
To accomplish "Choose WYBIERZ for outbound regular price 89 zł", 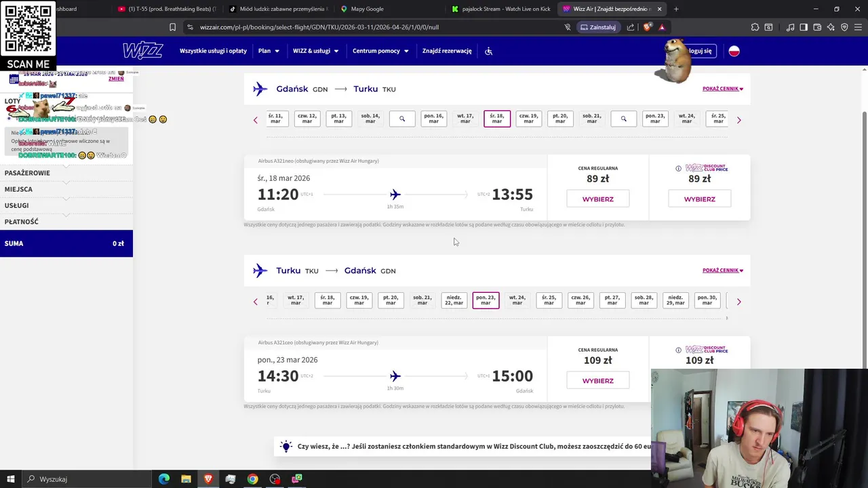I will (x=597, y=199).
